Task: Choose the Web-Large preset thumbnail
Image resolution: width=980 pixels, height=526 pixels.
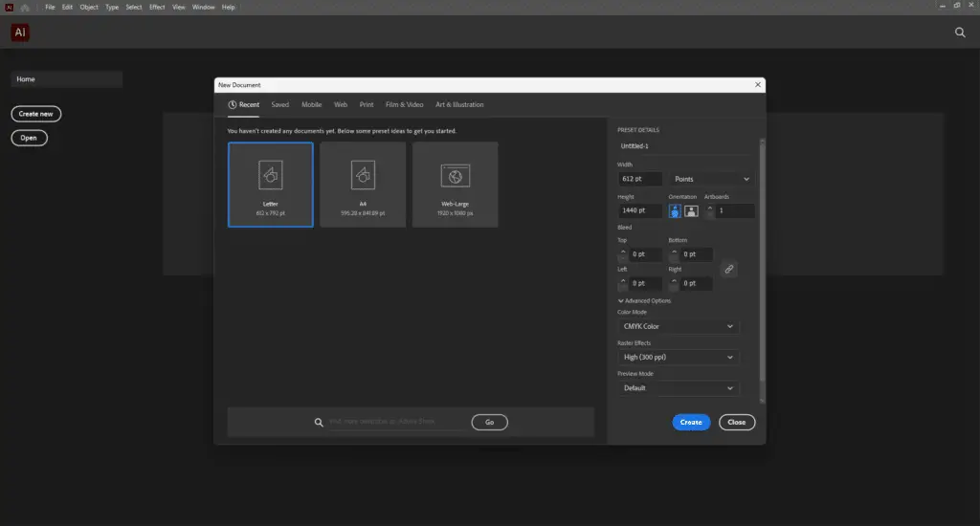Action: click(455, 185)
